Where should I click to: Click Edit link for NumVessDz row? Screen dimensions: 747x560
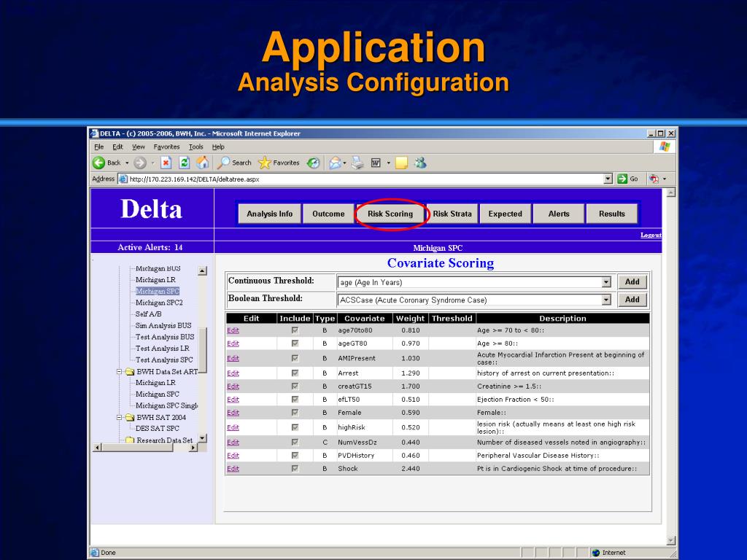pos(233,443)
